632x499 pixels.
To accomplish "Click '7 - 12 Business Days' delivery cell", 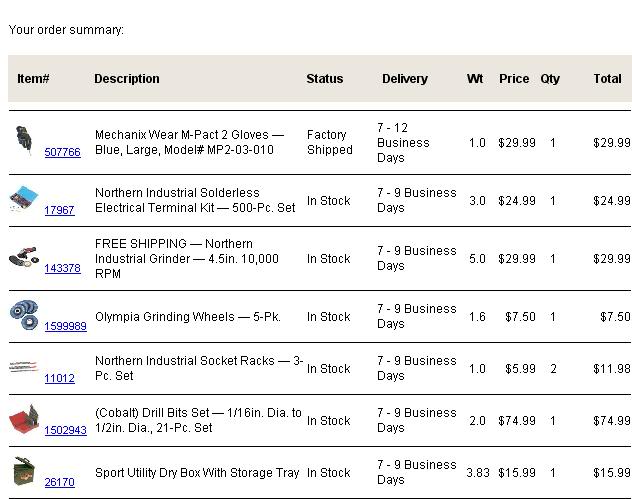I will (x=403, y=143).
